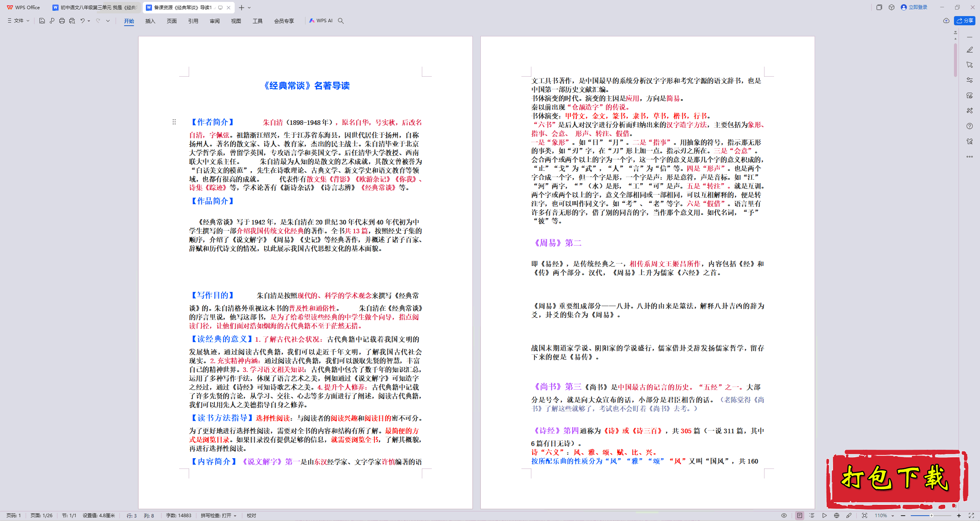Click the Redo arrow icon
Image resolution: width=980 pixels, height=521 pixels.
[98, 21]
